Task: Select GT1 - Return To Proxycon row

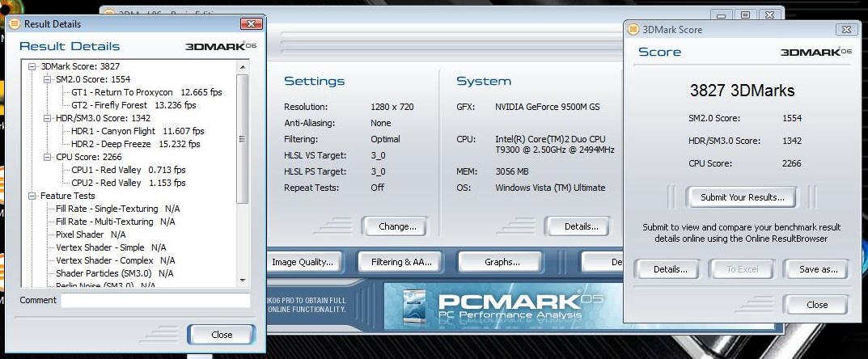Action: click(x=146, y=92)
